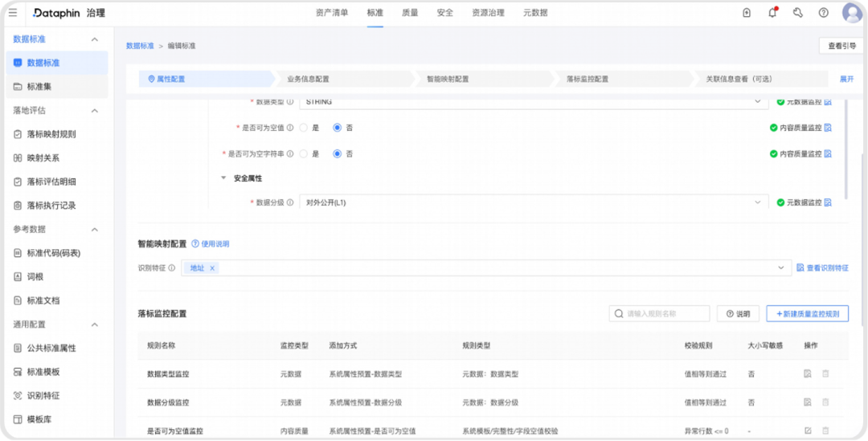Open the hamburger menu icon
Screen dimensions: 868x441
(x=13, y=13)
